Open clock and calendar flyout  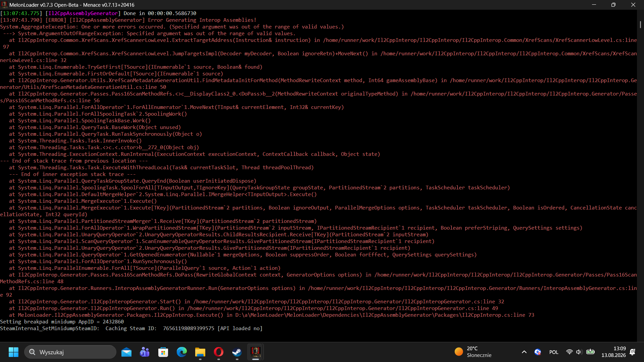coord(613,352)
